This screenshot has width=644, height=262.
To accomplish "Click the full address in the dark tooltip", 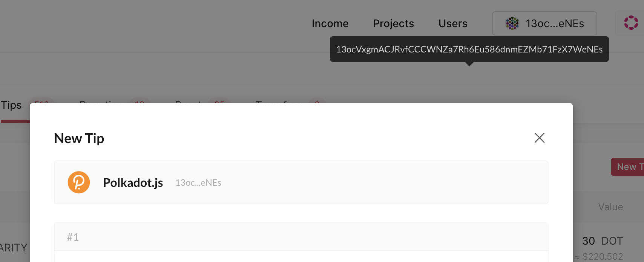I will pyautogui.click(x=469, y=49).
